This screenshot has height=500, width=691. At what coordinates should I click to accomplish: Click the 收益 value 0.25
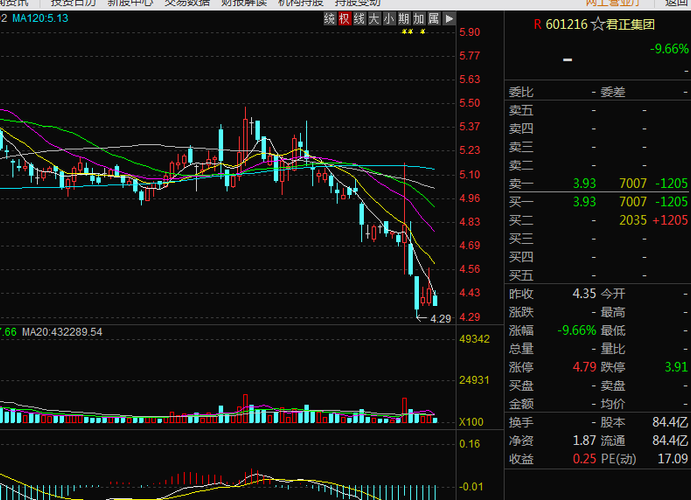(584, 459)
